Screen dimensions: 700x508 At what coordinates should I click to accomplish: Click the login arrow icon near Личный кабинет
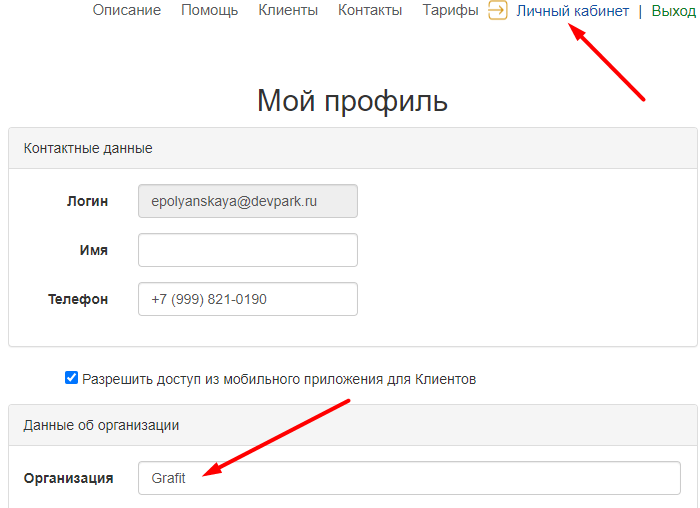click(498, 10)
